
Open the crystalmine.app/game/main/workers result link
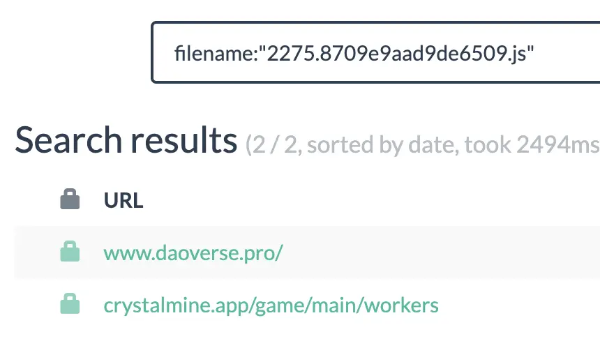point(271,305)
